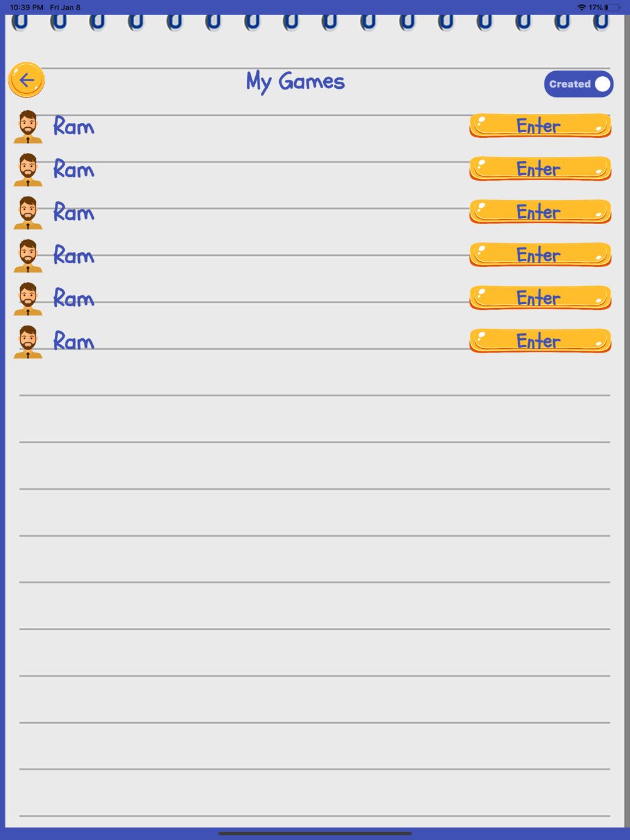Tap the Wi-Fi icon in status bar
Screen dimensions: 630x840
point(581,8)
